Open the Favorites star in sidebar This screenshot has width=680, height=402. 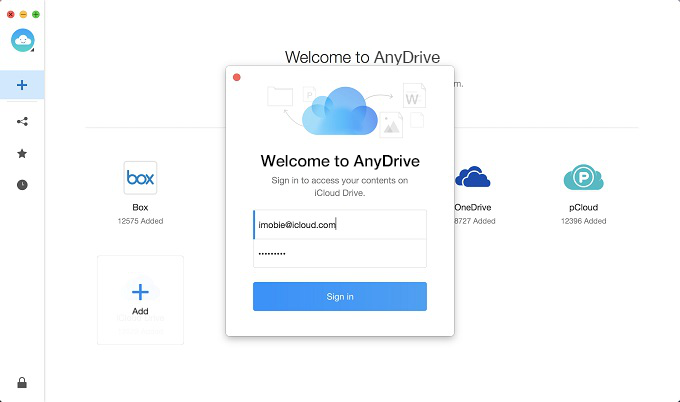point(22,154)
